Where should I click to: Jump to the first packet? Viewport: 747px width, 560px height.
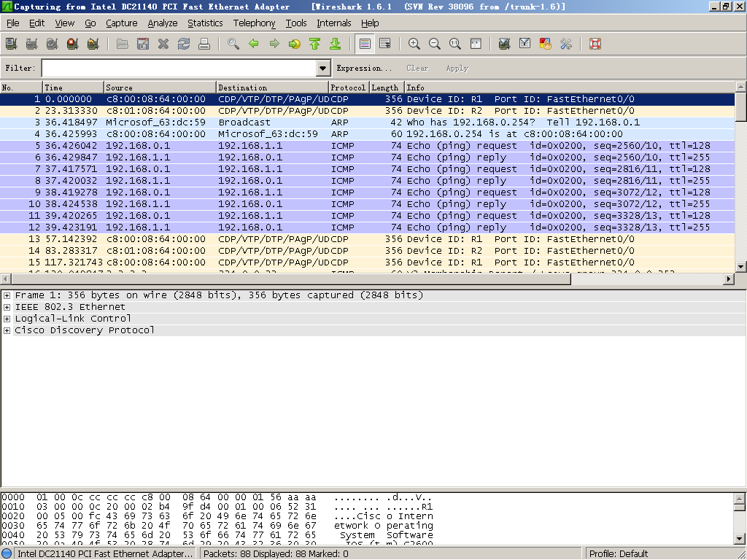(x=315, y=44)
